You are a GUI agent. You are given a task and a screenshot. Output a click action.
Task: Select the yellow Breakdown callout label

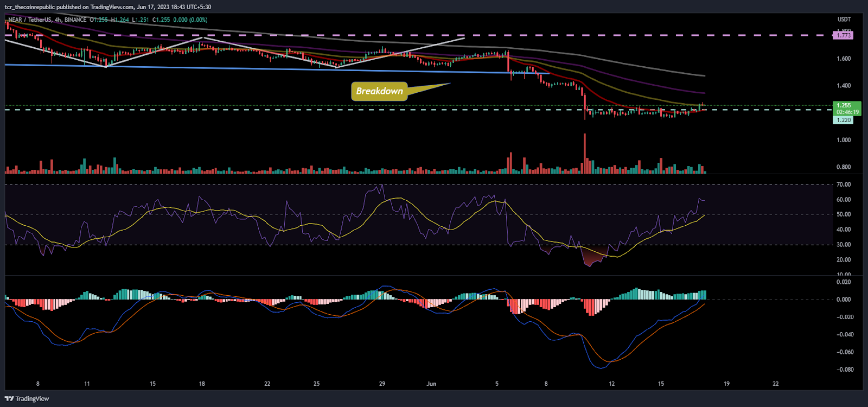[379, 91]
